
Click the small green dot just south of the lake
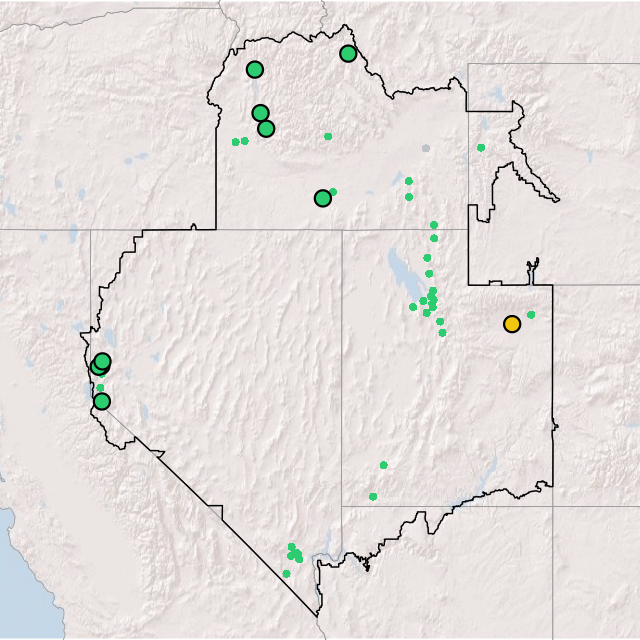click(413, 307)
